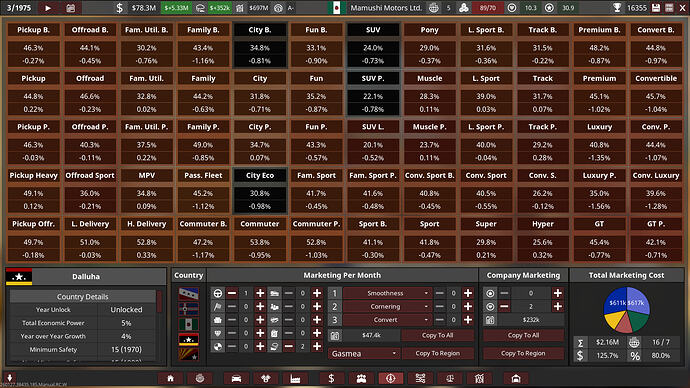690x388 pixels.
Task: Open the car designer icon in bottom bar
Action: coord(236,378)
